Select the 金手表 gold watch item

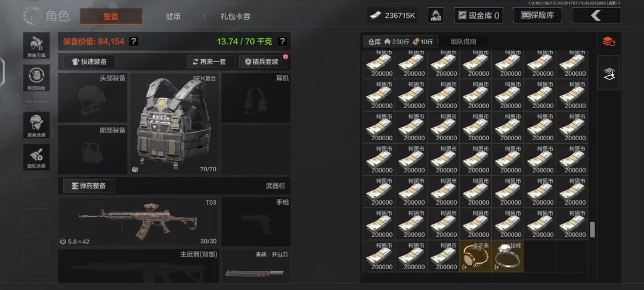pyautogui.click(x=475, y=256)
